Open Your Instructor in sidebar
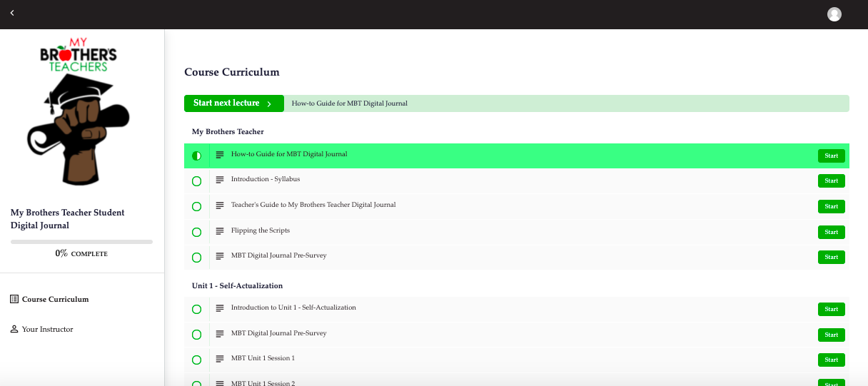The width and height of the screenshot is (868, 386). pyautogui.click(x=47, y=329)
